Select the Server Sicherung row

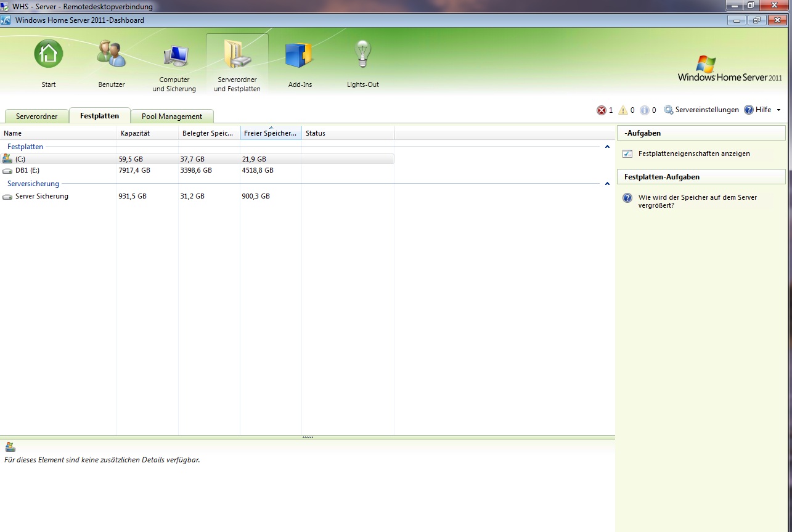197,196
